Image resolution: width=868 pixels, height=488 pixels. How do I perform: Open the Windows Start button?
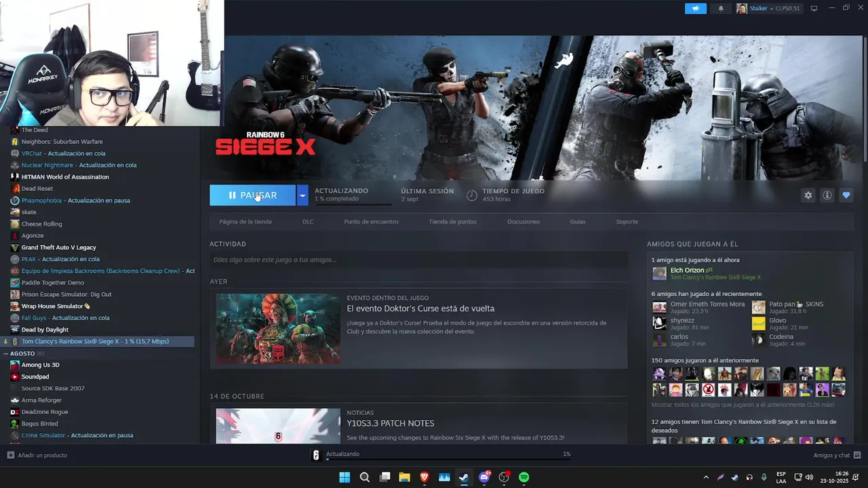344,477
